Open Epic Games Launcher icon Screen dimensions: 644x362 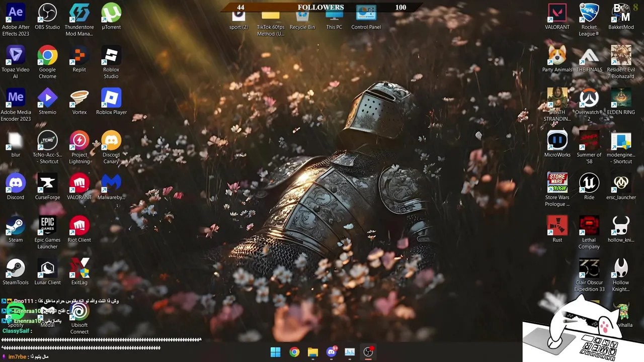[x=47, y=233]
